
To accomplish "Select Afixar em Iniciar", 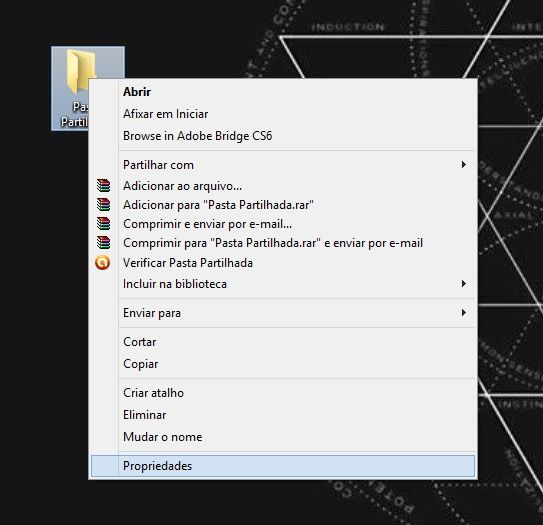I will (x=283, y=114).
